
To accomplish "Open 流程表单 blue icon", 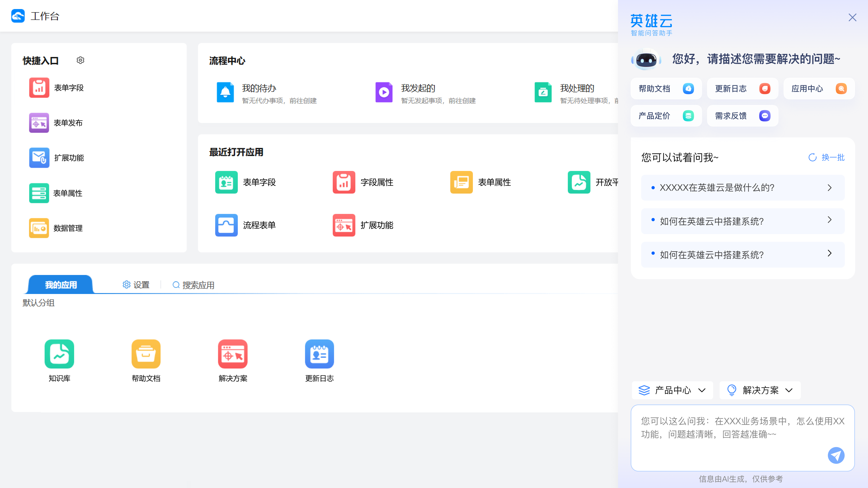I will [226, 225].
